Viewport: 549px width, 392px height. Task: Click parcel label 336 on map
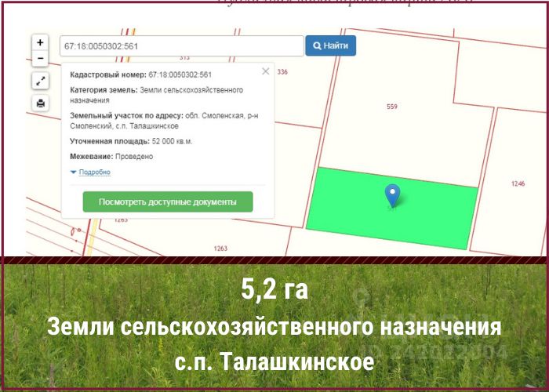(282, 72)
